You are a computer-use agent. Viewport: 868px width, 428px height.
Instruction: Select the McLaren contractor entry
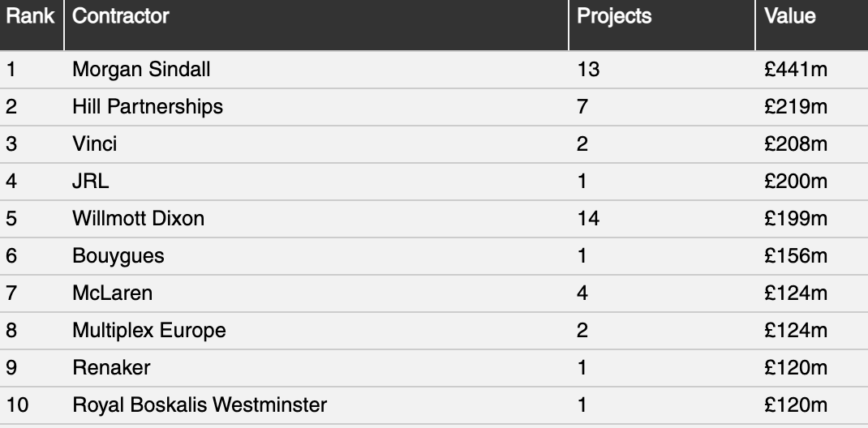tap(113, 293)
